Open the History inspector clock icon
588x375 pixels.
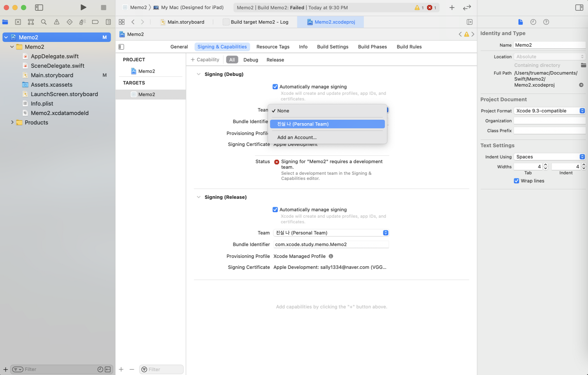tap(533, 22)
